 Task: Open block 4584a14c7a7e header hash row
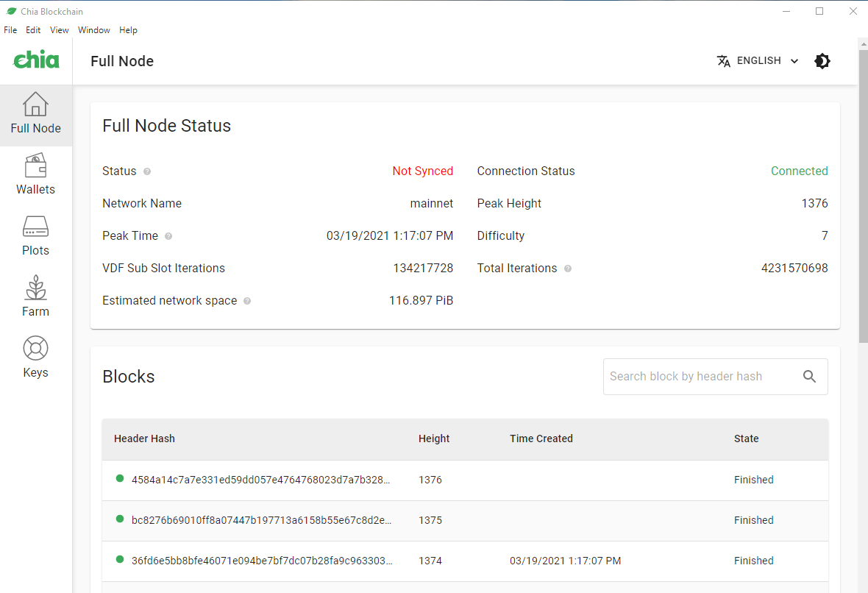pos(260,480)
